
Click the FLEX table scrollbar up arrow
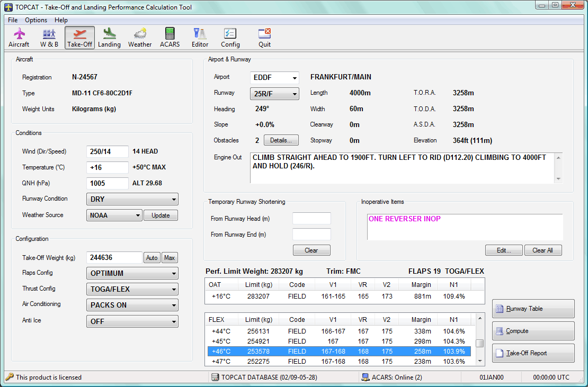(x=479, y=318)
